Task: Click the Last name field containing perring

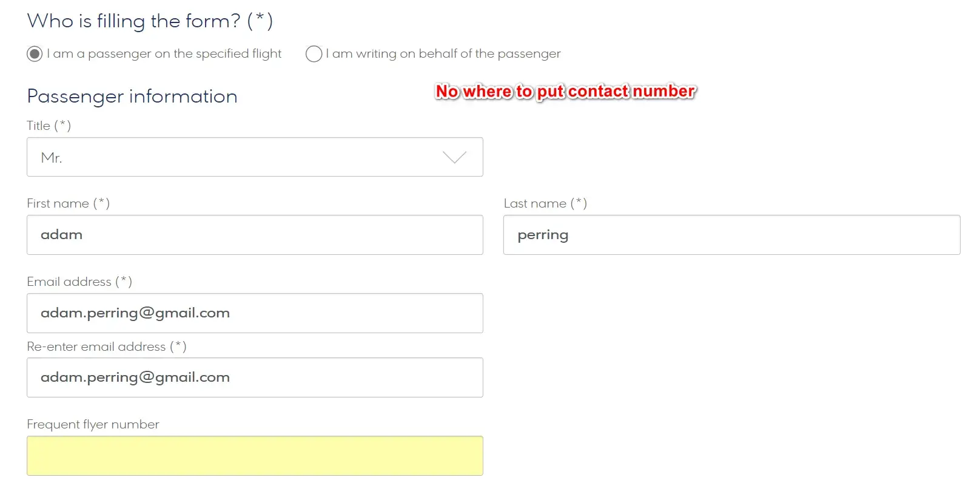Action: [x=731, y=235]
